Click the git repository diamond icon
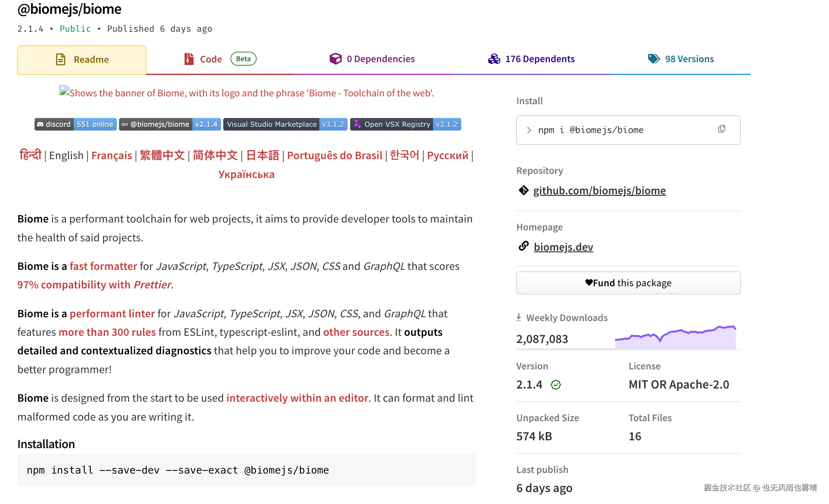This screenshot has width=829, height=504. click(523, 190)
